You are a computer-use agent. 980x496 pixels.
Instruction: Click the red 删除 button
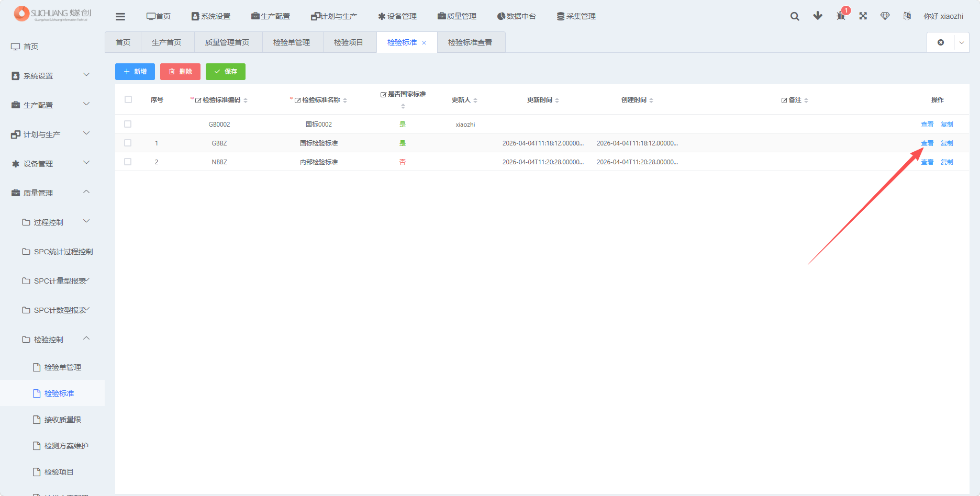180,72
